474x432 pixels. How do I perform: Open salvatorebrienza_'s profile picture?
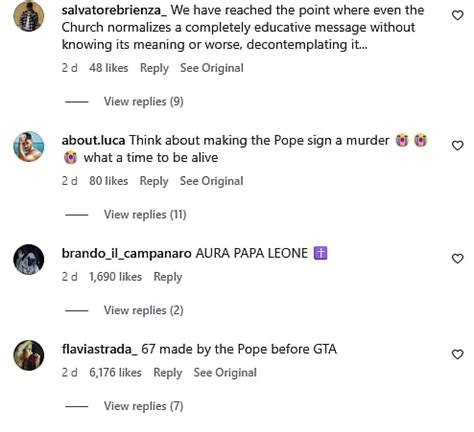click(29, 16)
